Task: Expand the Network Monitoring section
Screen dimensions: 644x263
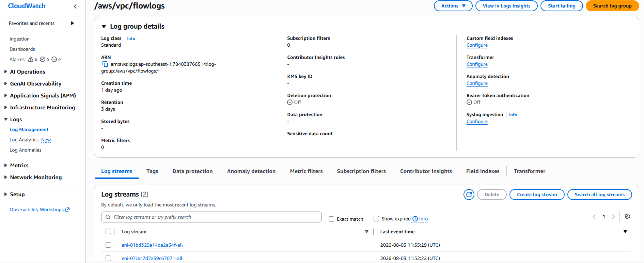Action: coord(6,177)
